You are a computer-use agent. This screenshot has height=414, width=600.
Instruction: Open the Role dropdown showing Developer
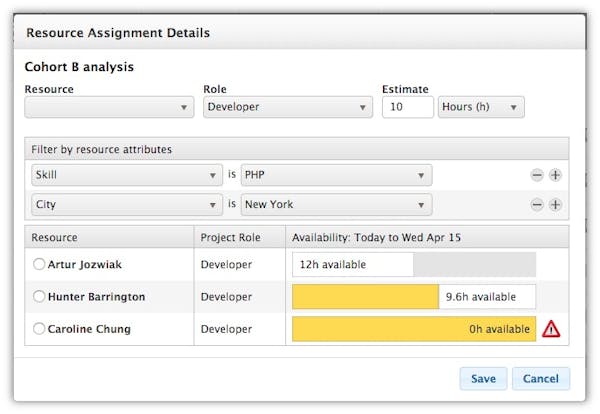coord(288,108)
